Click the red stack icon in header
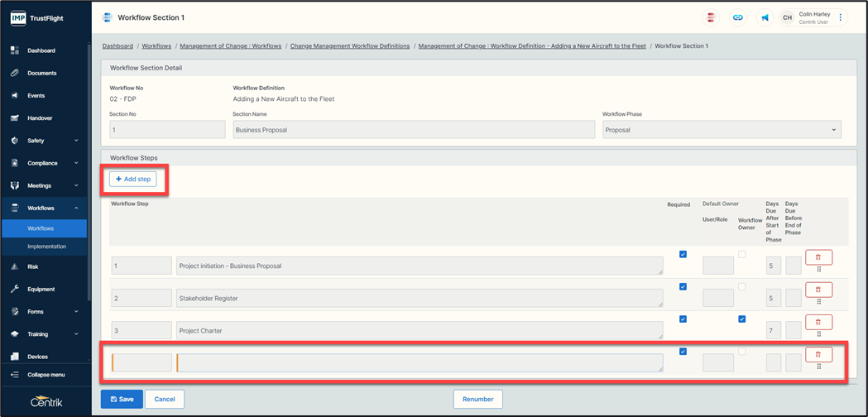 (711, 17)
